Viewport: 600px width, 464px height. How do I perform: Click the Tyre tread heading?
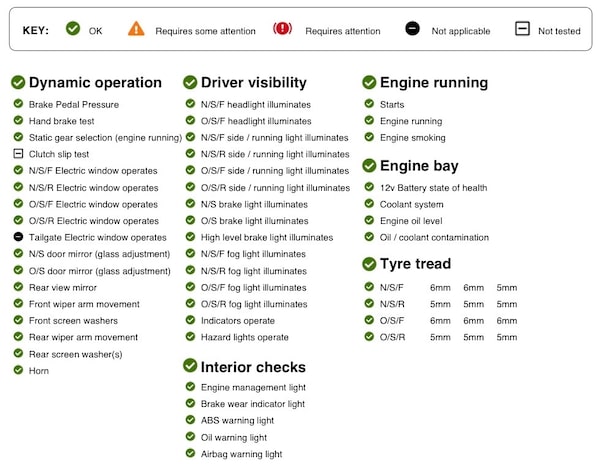(x=415, y=264)
